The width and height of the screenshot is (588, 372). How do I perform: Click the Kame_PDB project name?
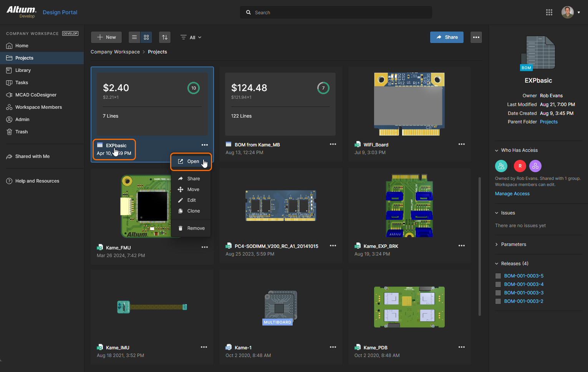[x=375, y=348]
